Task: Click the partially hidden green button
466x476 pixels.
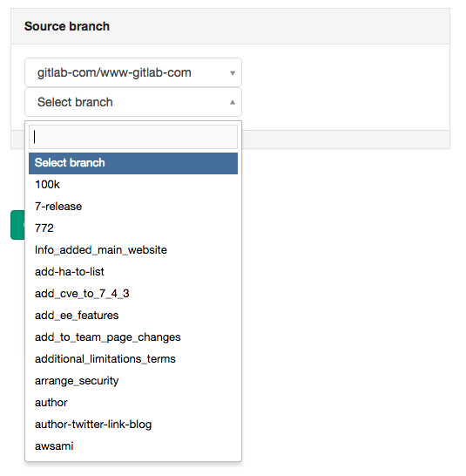Action: [17, 225]
